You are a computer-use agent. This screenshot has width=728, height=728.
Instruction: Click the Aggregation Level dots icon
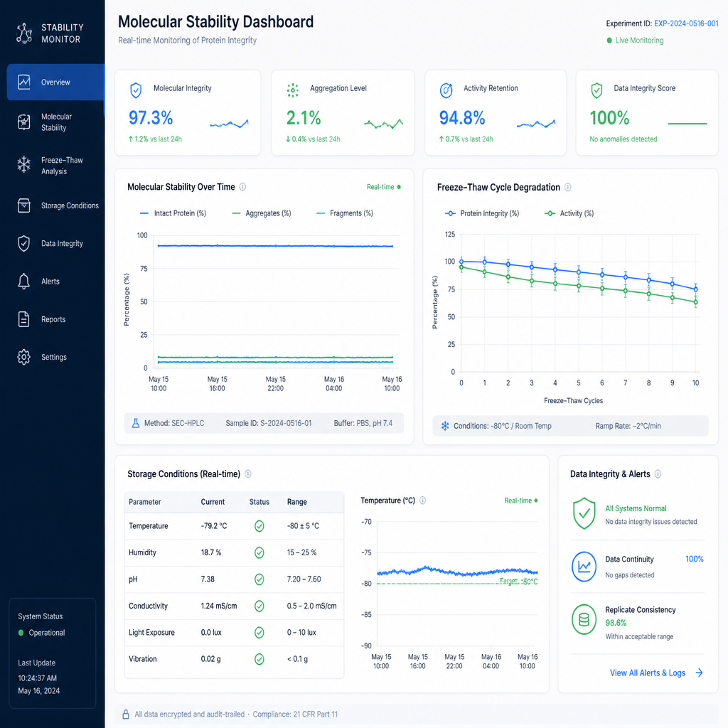pyautogui.click(x=292, y=90)
